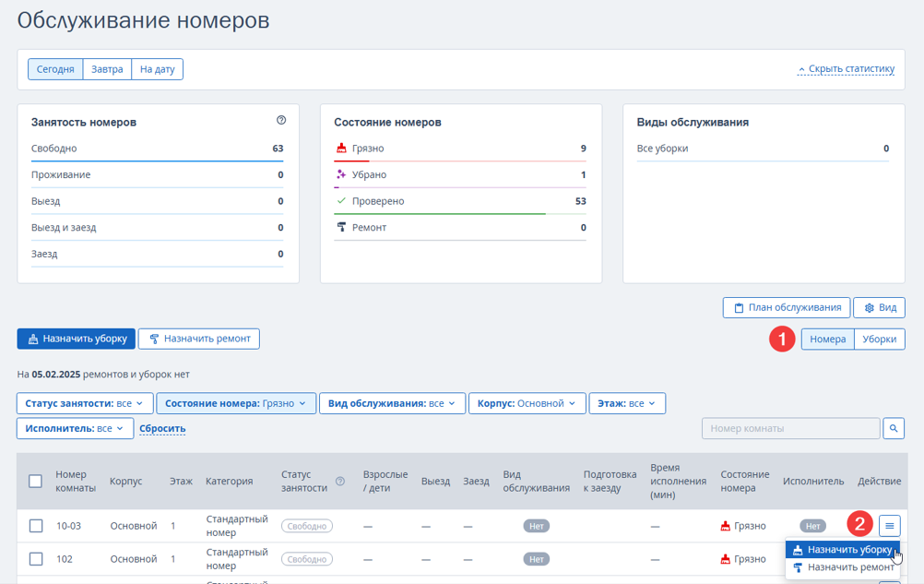924x584 pixels.
Task: Switch to the Уборки tab
Action: tap(879, 339)
